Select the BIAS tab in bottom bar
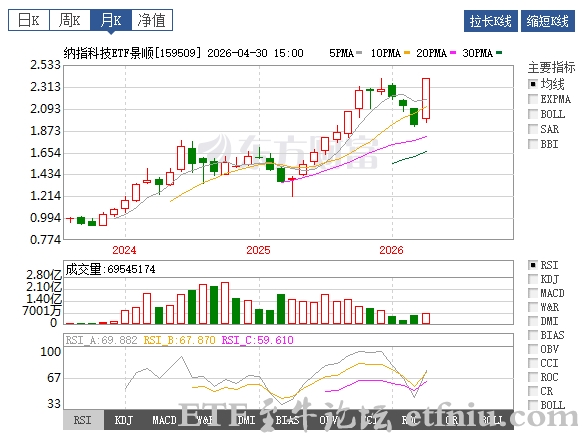 coord(287,420)
